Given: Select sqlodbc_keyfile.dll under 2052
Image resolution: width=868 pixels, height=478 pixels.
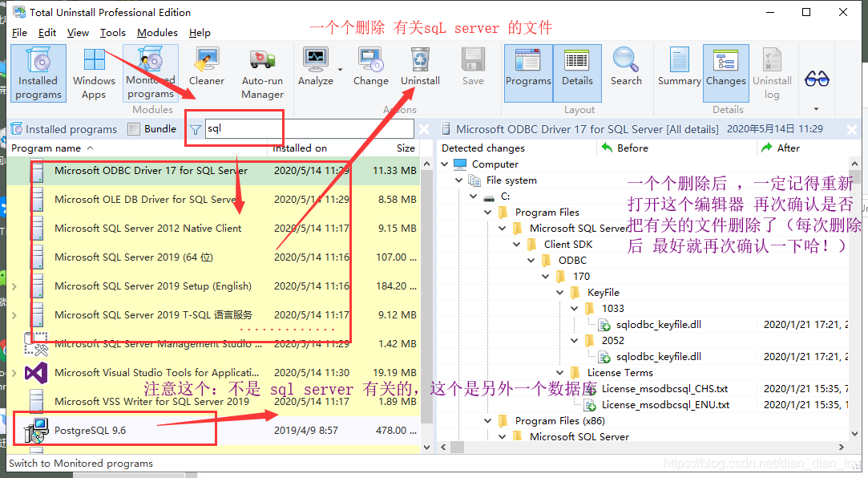Looking at the screenshot, I should (x=658, y=357).
